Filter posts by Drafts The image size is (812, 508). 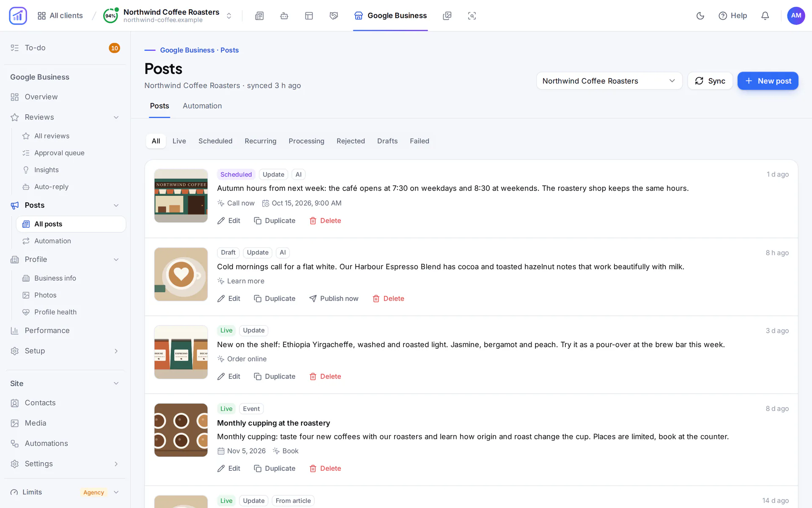coord(387,141)
